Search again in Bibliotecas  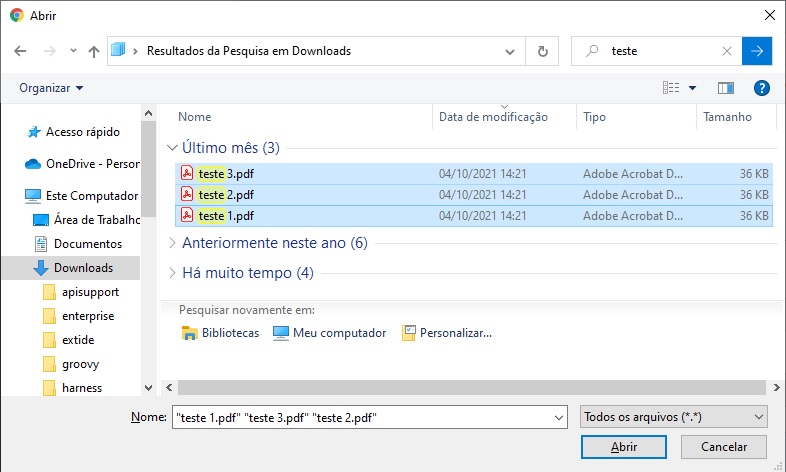[220, 333]
